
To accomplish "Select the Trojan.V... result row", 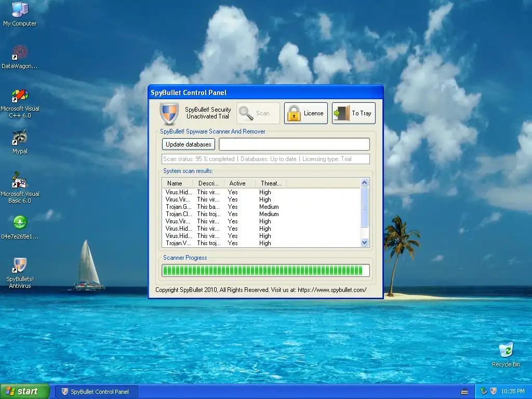I will pyautogui.click(x=261, y=243).
